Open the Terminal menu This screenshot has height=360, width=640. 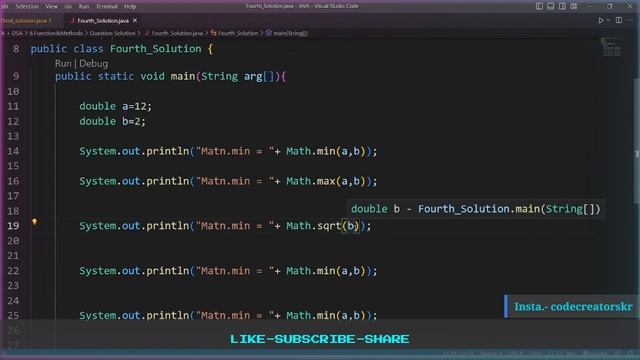point(107,7)
